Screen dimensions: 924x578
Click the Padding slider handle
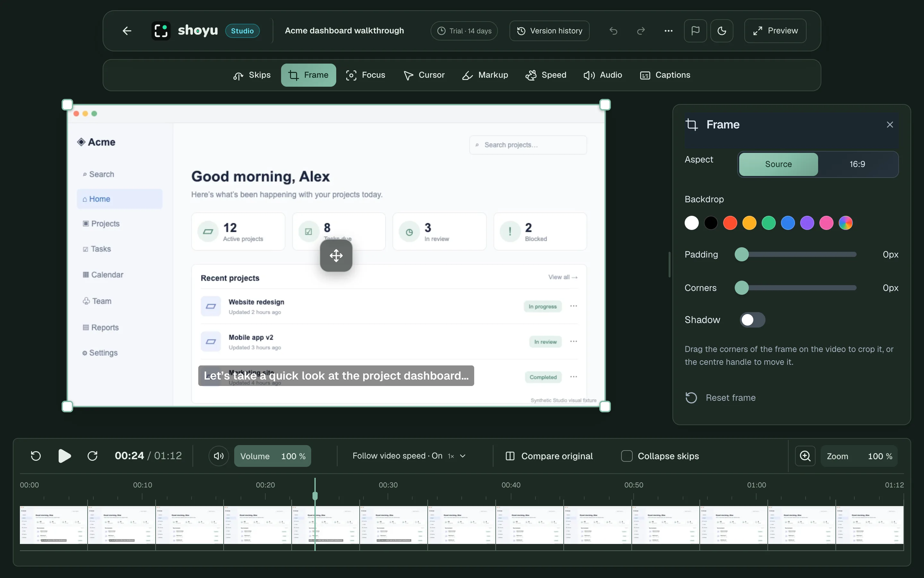point(741,254)
